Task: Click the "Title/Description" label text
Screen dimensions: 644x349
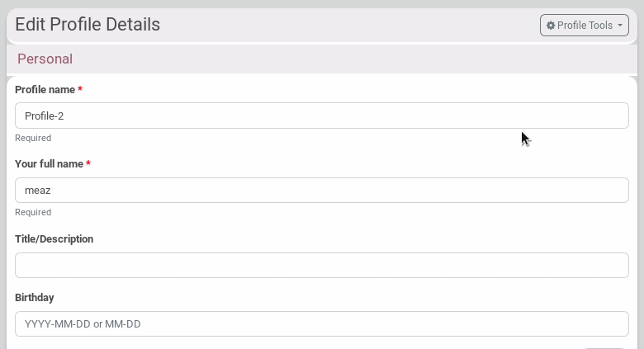Action: pyautogui.click(x=54, y=239)
